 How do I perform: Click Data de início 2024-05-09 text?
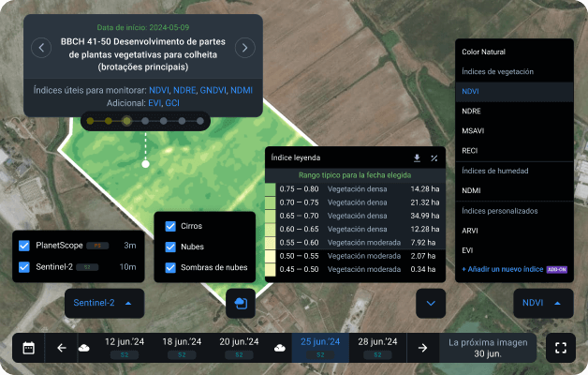pos(143,27)
